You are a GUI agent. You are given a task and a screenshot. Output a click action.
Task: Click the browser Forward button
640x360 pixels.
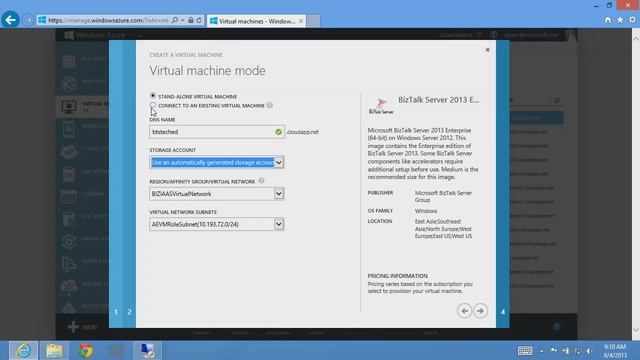click(x=28, y=20)
